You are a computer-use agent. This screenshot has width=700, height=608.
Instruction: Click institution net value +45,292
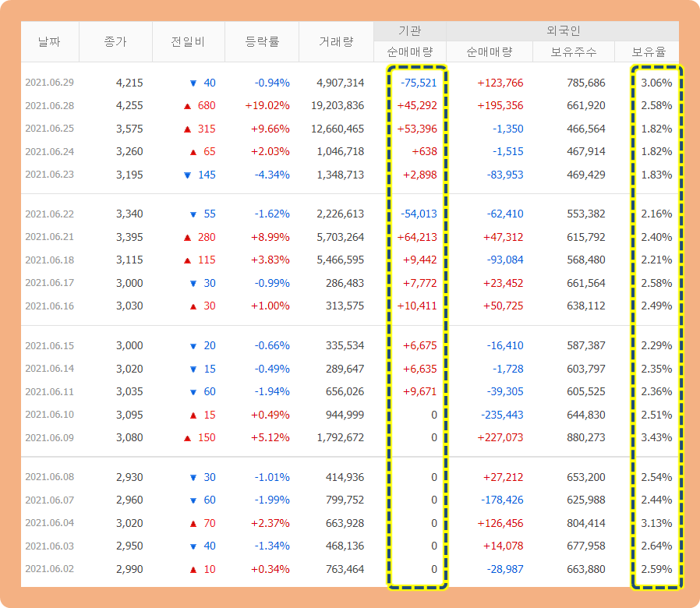click(x=417, y=106)
